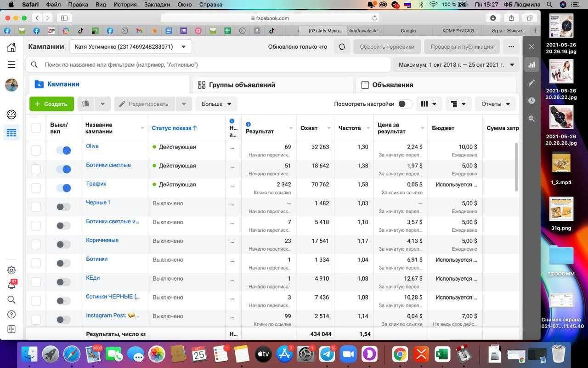Open the notifications bell with 97 badge
This screenshot has width=588, height=368.
pyautogui.click(x=11, y=285)
